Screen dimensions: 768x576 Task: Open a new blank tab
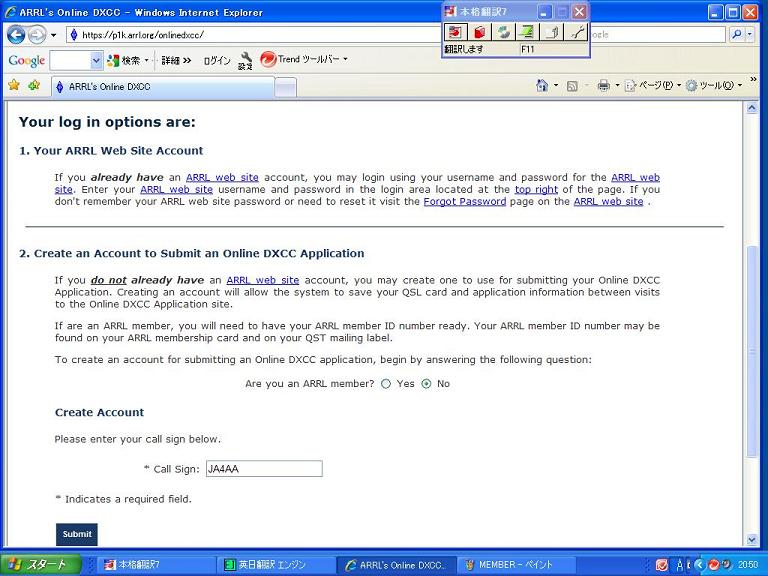285,88
